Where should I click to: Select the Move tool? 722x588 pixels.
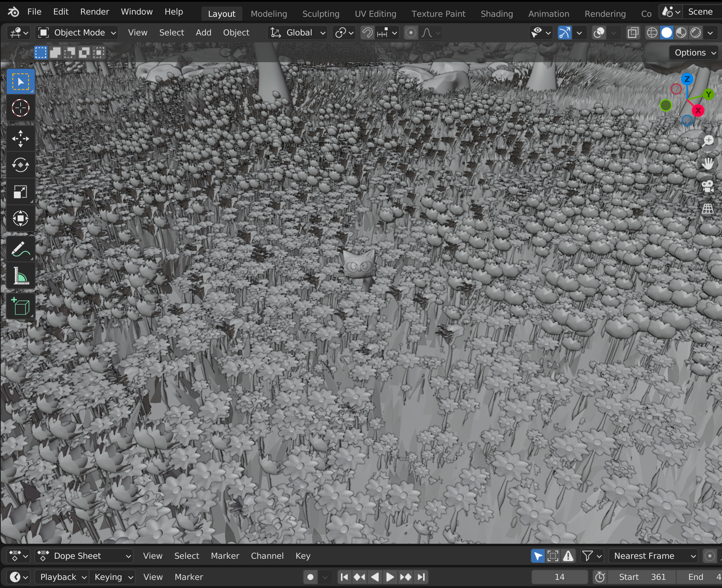(x=20, y=139)
